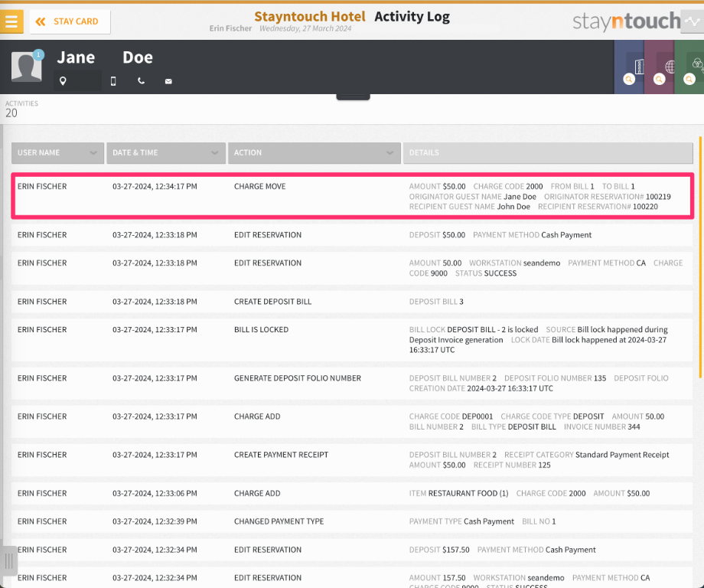
Task: Sort by Date & Time column
Action: 166,152
